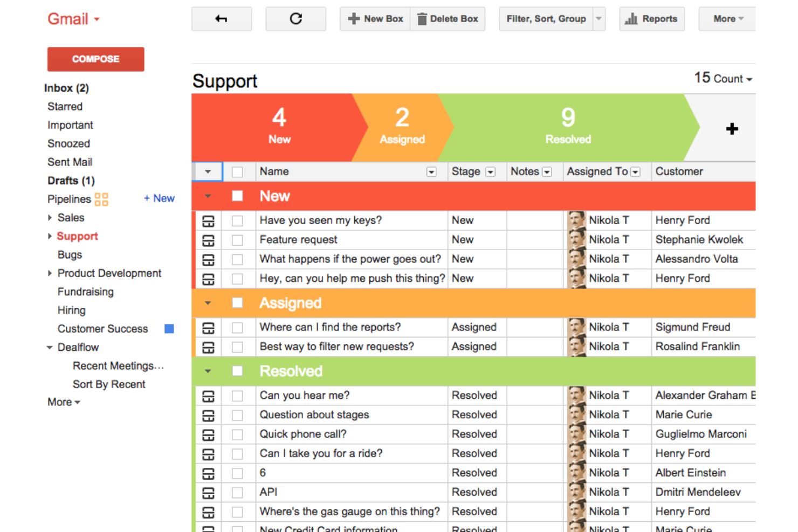Open the More menu in the toolbar
This screenshot has width=798, height=532.
[x=726, y=18]
